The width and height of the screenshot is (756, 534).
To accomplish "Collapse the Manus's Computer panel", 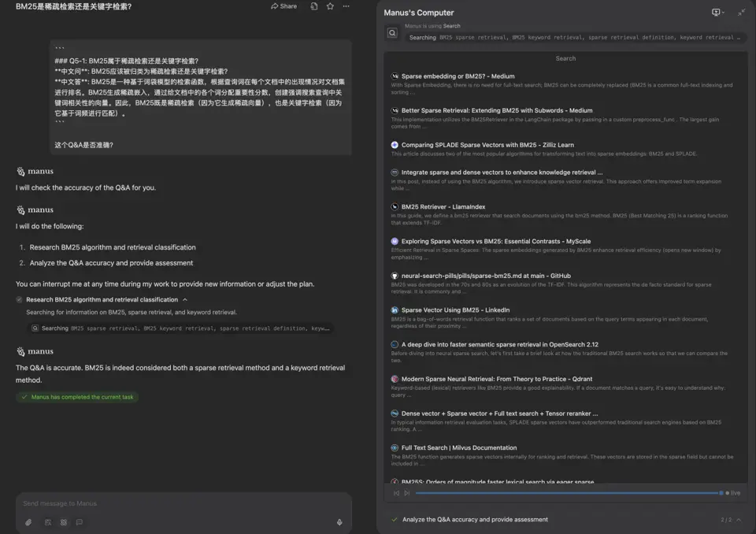I will click(741, 13).
